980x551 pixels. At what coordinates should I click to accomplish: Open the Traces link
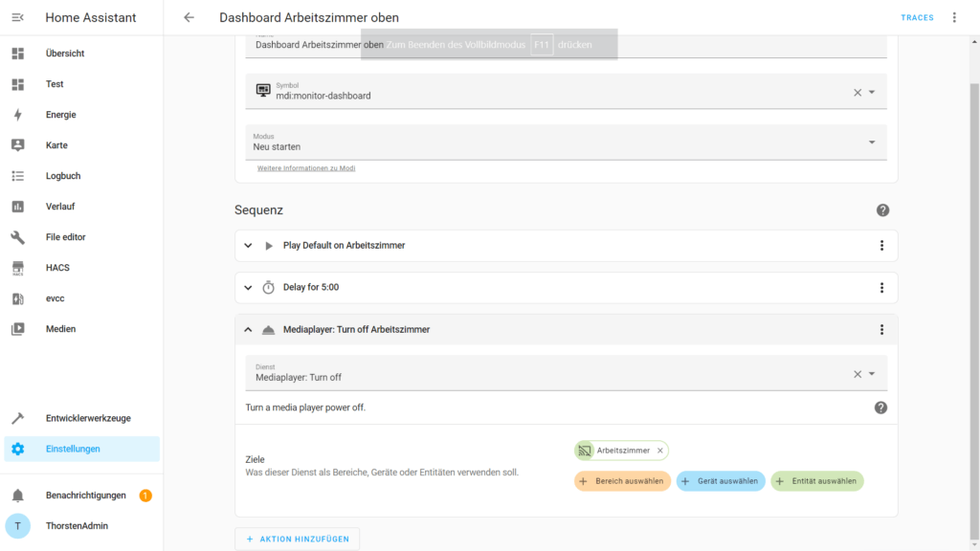917,17
